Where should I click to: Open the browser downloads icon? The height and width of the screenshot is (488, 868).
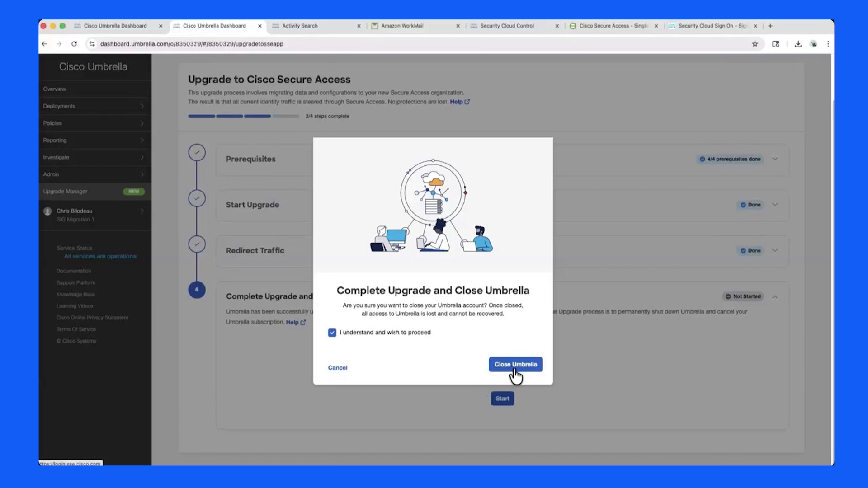(798, 44)
